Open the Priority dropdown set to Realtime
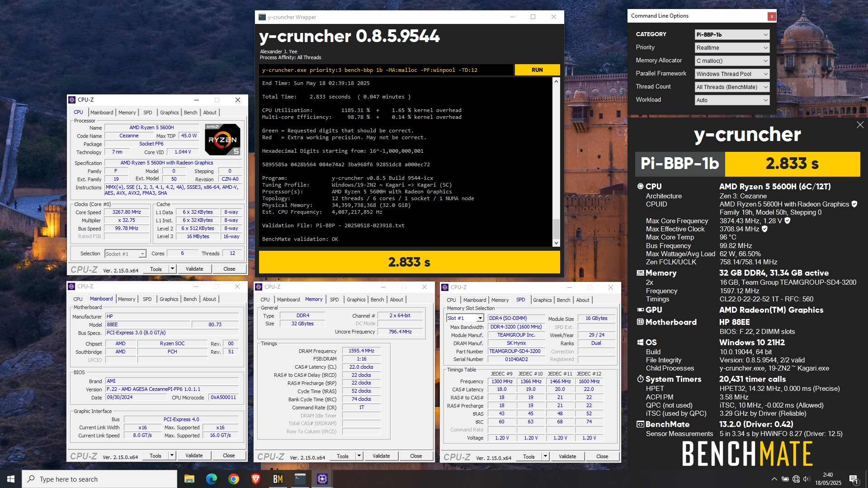 point(732,48)
